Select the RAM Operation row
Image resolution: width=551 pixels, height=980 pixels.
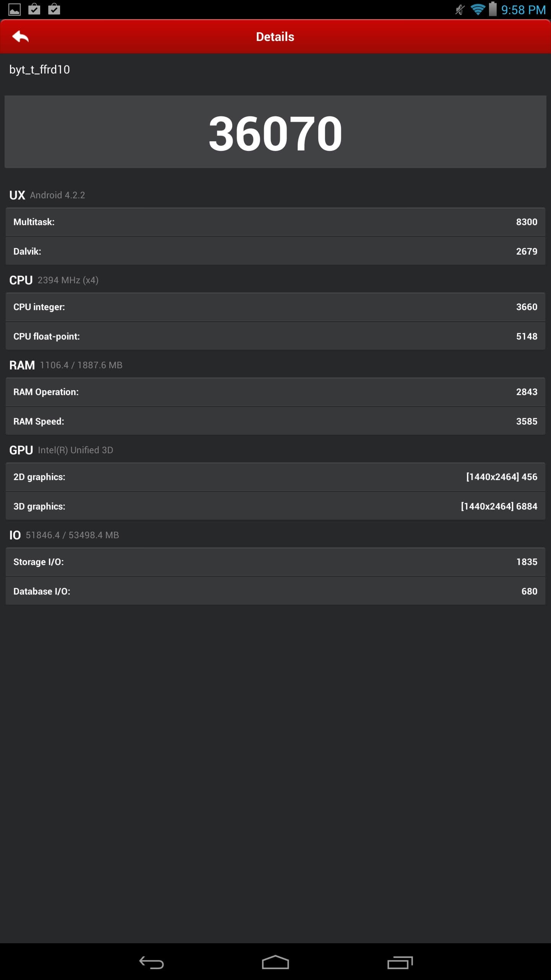pos(275,392)
